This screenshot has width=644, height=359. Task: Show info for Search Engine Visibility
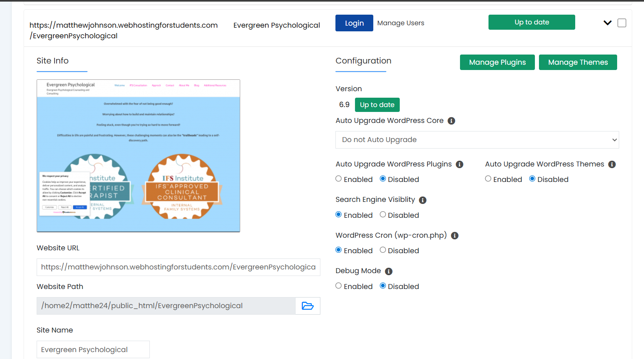423,200
